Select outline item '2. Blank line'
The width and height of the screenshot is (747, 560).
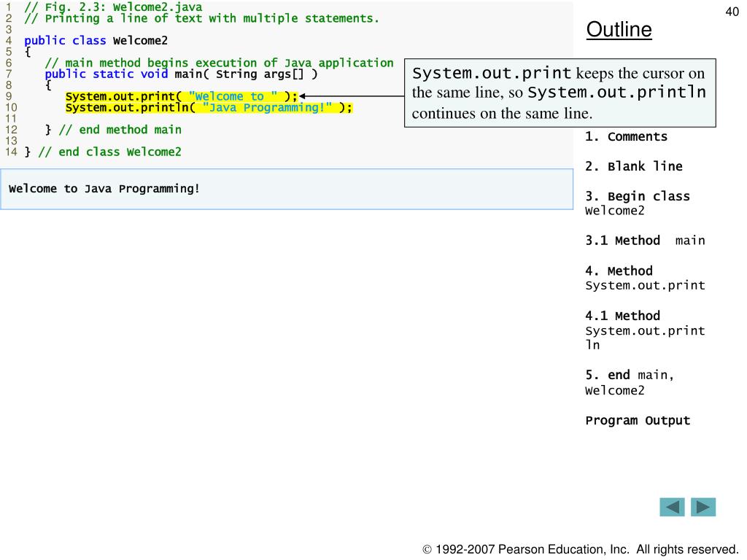tap(634, 166)
